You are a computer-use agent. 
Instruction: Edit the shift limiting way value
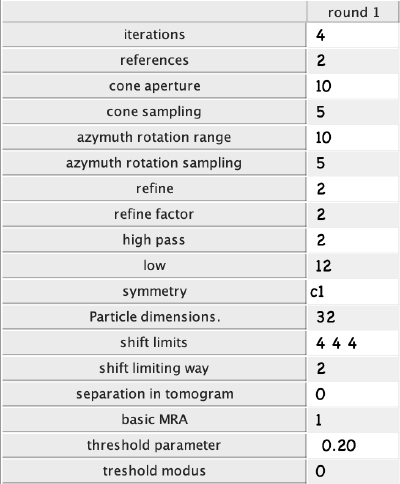(353, 368)
